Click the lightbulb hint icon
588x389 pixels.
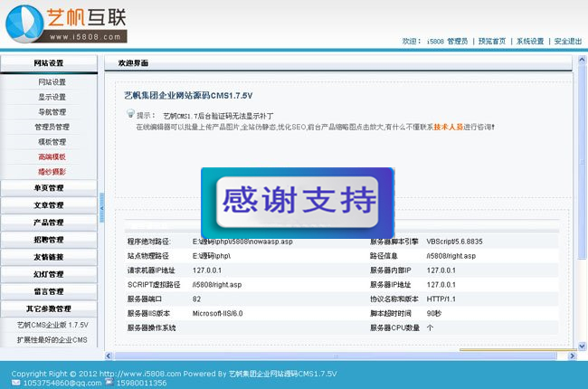pyautogui.click(x=130, y=113)
